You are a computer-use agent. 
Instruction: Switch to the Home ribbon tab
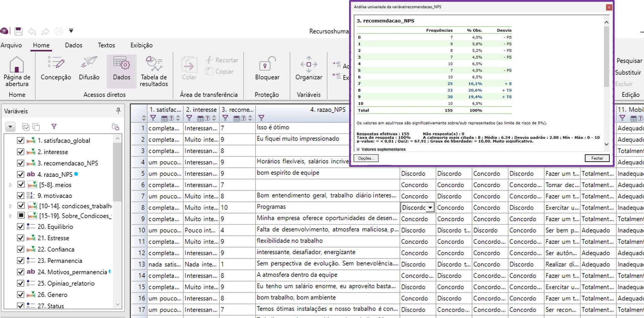[x=41, y=45]
